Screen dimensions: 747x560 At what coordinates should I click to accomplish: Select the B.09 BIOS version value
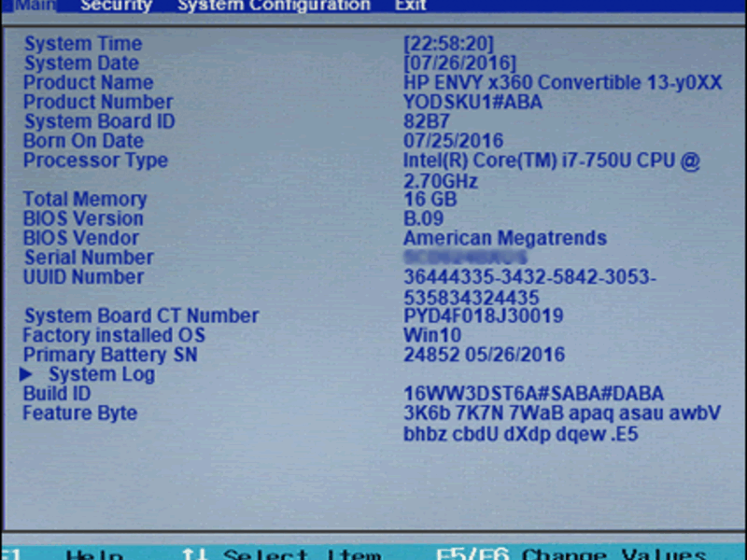[x=424, y=219]
